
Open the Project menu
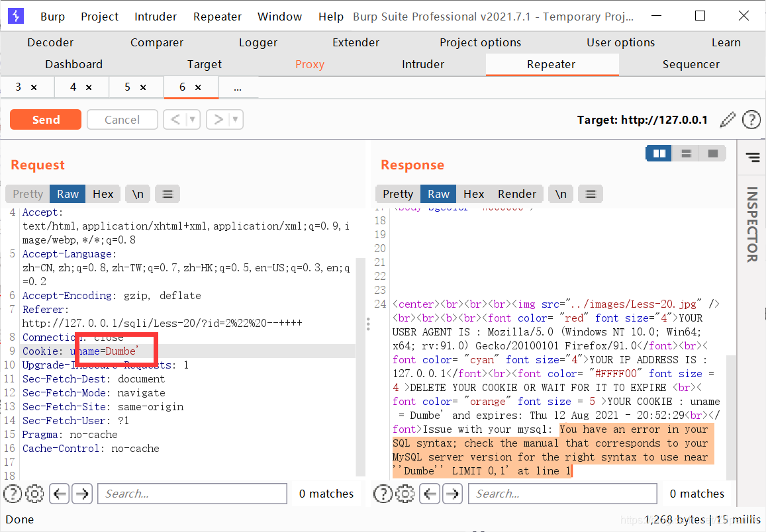100,17
